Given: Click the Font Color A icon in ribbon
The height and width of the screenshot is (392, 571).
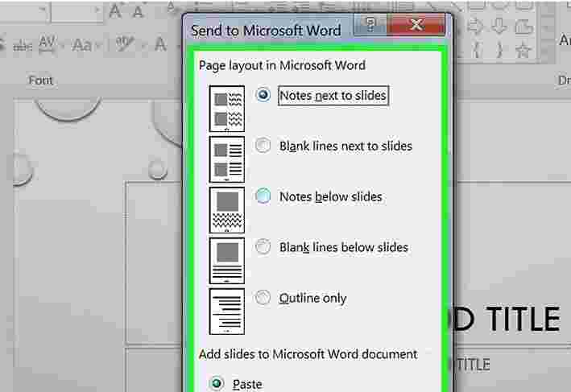Looking at the screenshot, I should point(160,44).
